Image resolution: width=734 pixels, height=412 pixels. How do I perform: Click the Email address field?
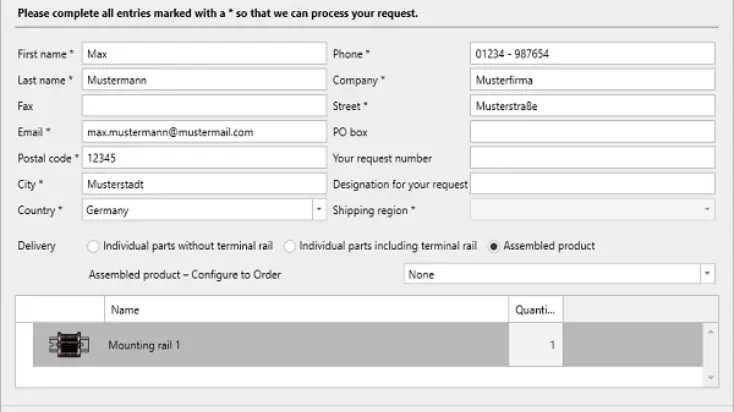[204, 132]
